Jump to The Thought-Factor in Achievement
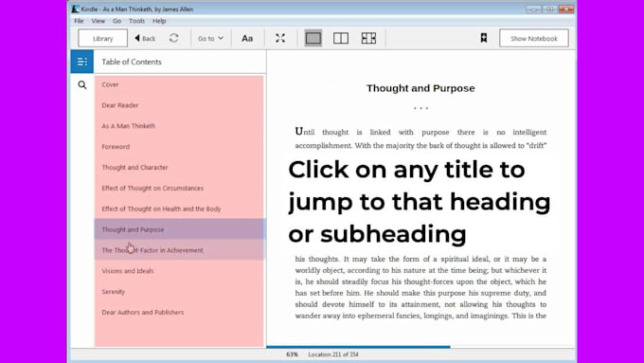 click(x=152, y=250)
